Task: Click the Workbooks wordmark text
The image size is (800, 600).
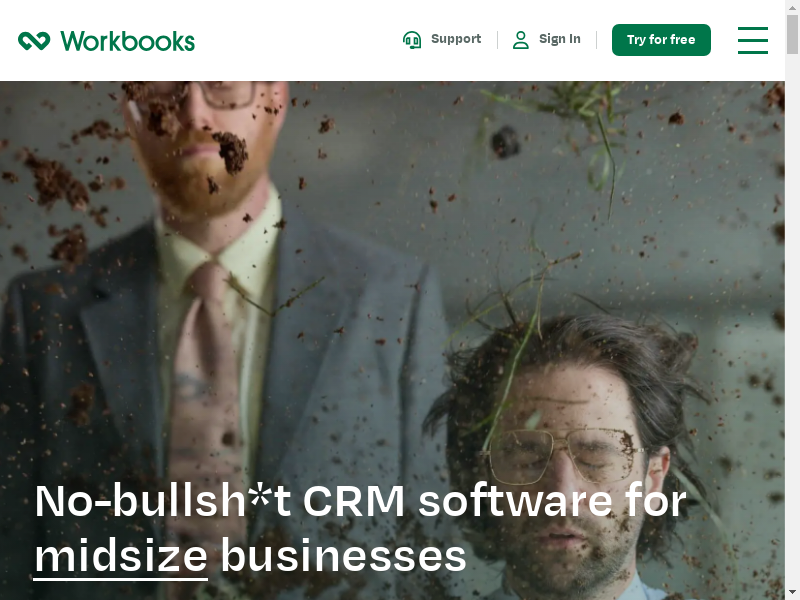Action: coord(128,41)
